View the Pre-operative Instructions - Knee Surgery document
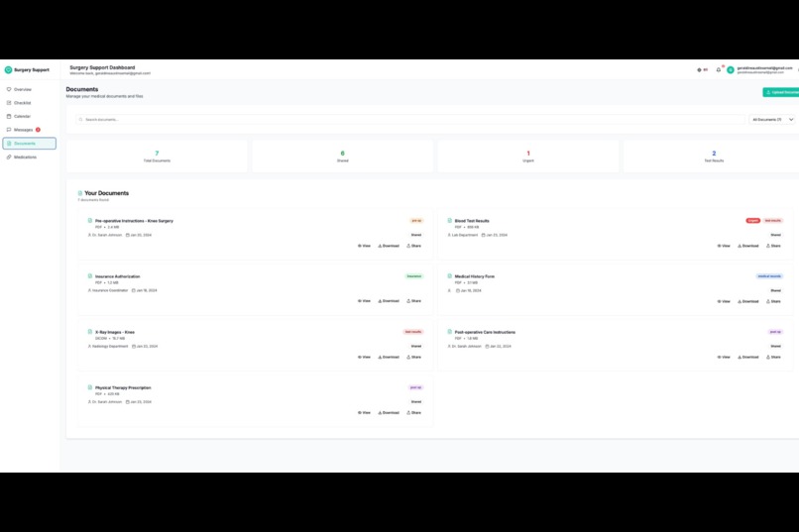Screen dimensions: 799x532 (365, 246)
